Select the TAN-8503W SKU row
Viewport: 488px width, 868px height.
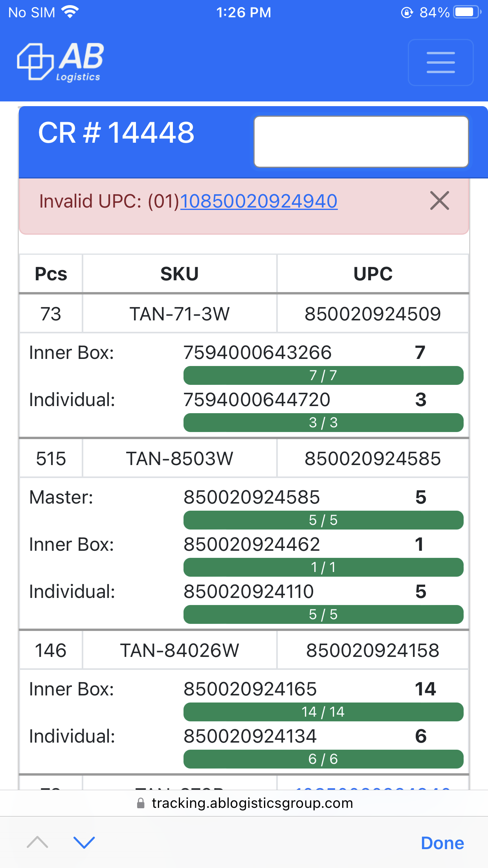pos(179,458)
